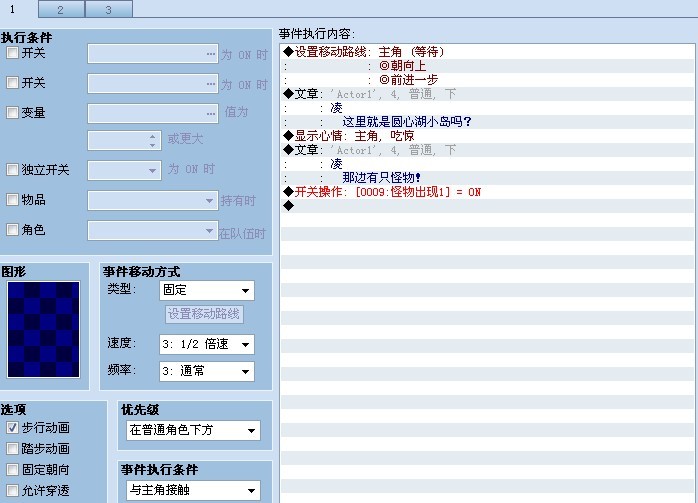Image resolution: width=698 pixels, height=503 pixels.
Task: Select the dialogue line 这里就是圆心湖小岛吗?
Action: (487, 122)
